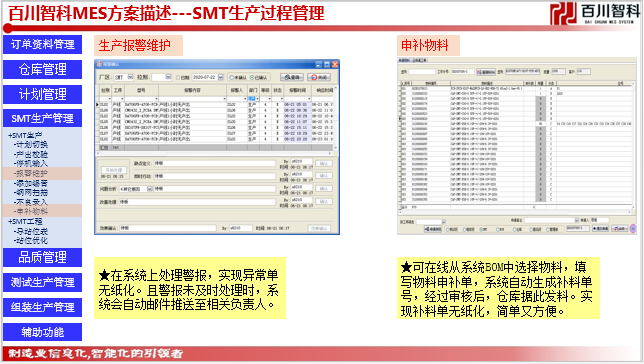
Task: Toggle the 日期 checkbox in alarm window
Action: (178, 77)
